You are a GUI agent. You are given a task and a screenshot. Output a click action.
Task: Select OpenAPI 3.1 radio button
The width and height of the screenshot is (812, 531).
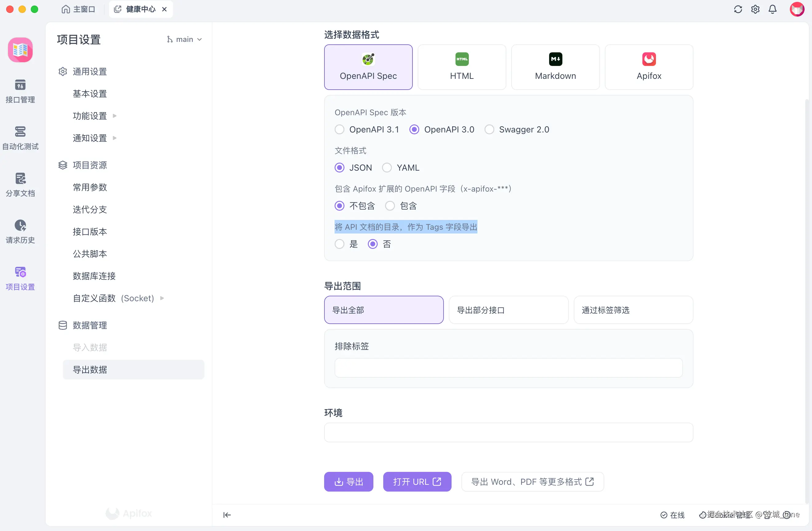(340, 129)
